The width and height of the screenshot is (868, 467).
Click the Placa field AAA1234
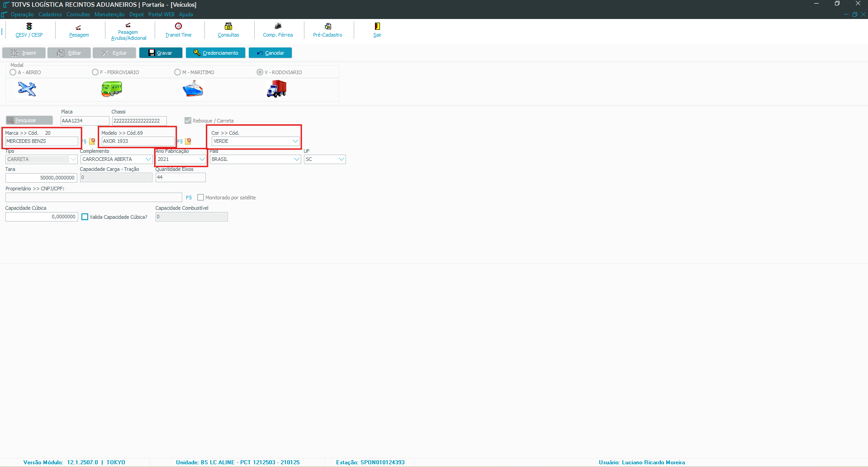85,121
